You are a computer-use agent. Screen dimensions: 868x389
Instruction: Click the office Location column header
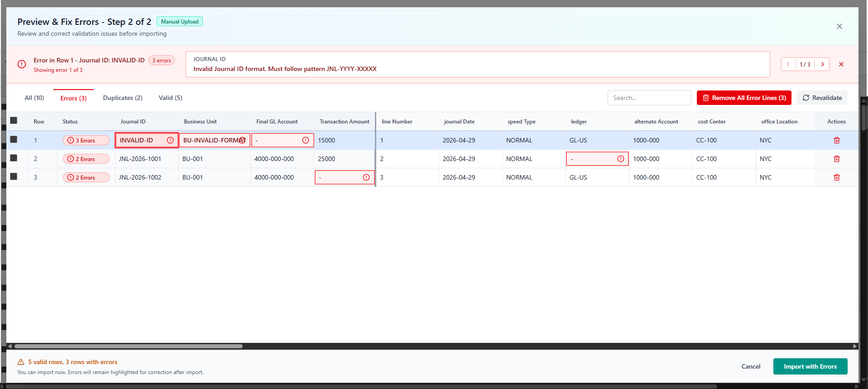(x=779, y=122)
